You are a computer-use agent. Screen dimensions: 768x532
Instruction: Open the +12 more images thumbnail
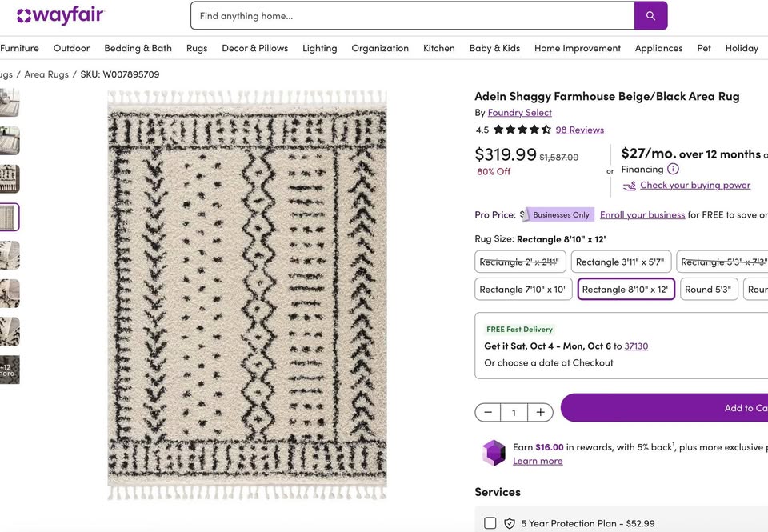tap(9, 370)
